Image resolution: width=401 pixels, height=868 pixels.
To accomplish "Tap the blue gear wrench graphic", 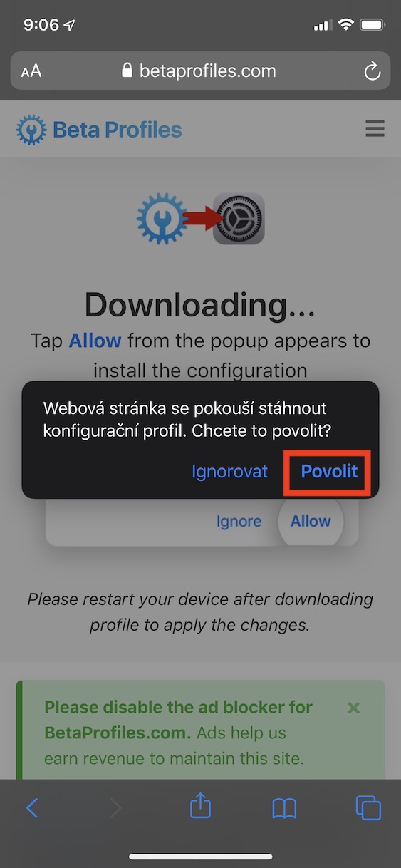I will coord(162,219).
